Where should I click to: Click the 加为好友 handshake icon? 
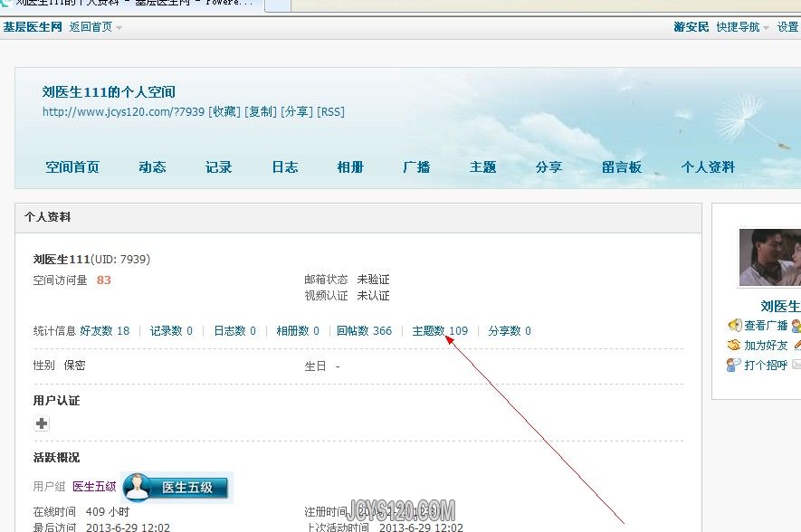tap(734, 346)
